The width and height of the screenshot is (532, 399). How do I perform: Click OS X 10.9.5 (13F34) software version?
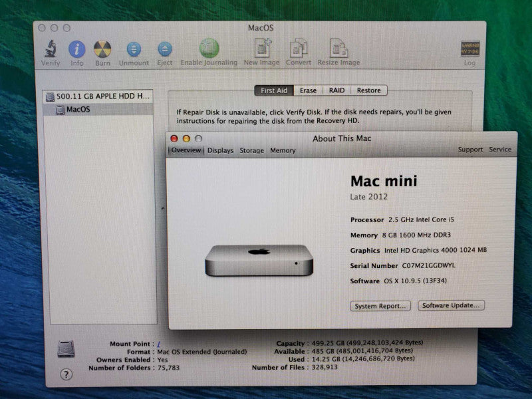pyautogui.click(x=415, y=281)
